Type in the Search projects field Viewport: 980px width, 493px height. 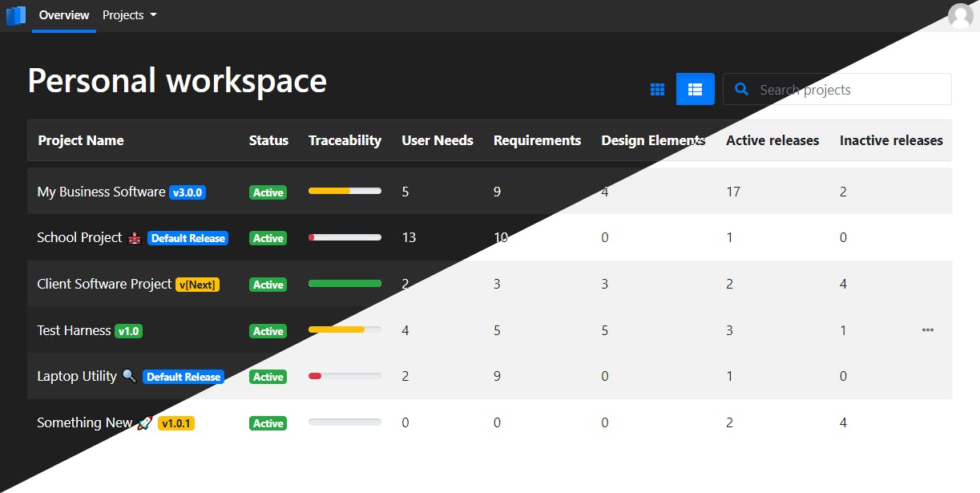(x=849, y=90)
